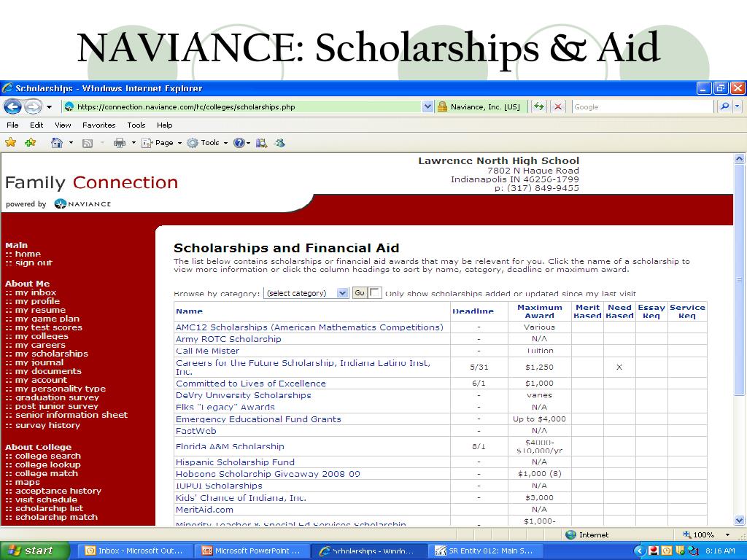Open AMC12 Scholarships link
The width and height of the screenshot is (747, 560).
pyautogui.click(x=309, y=327)
